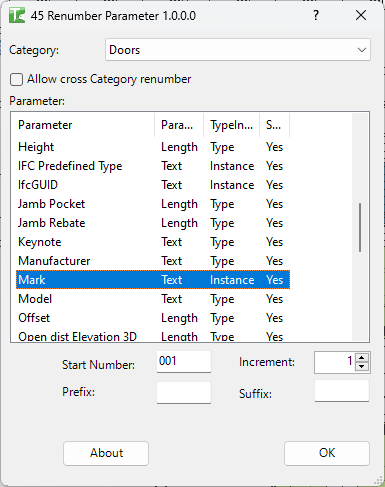The height and width of the screenshot is (487, 385).
Task: Click the Start Number field containing 001
Action: 184,361
